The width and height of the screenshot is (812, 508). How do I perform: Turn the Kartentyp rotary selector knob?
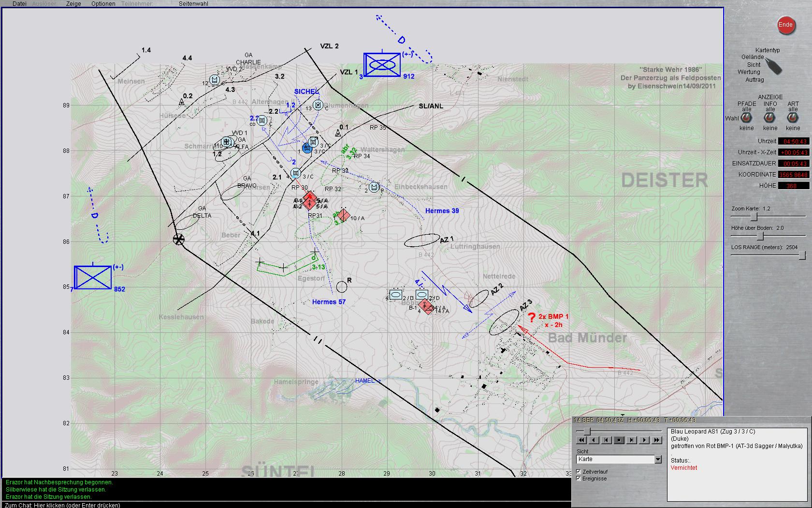coord(774,66)
